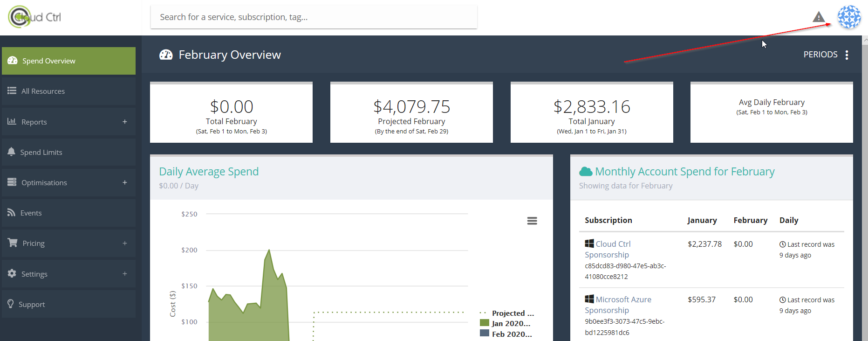
Task: Open the chart hamburger menu icon
Action: [532, 221]
